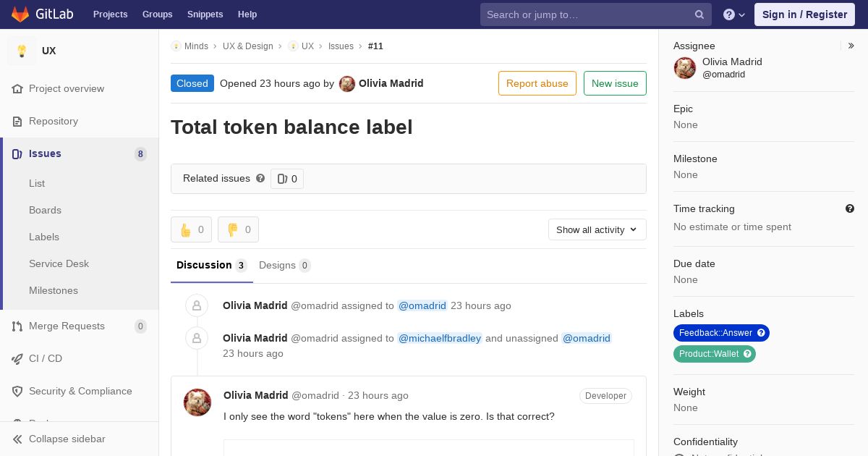Click the thumbs down reaction
This screenshot has width=868, height=456.
pyautogui.click(x=238, y=229)
